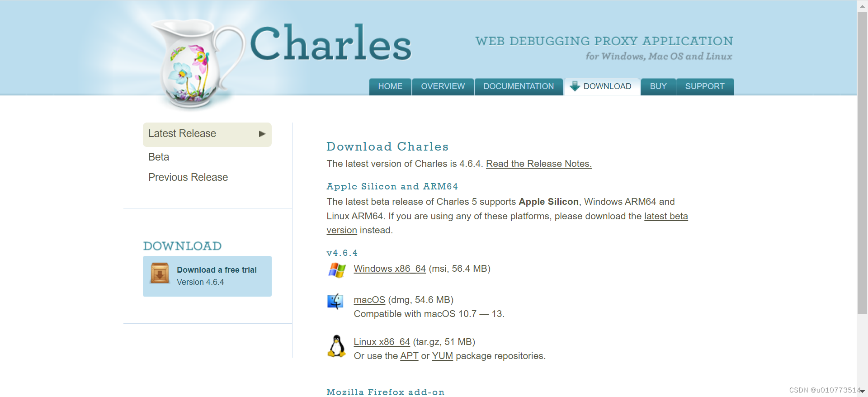868x397 pixels.
Task: Click the free trial download box icon
Action: (160, 273)
